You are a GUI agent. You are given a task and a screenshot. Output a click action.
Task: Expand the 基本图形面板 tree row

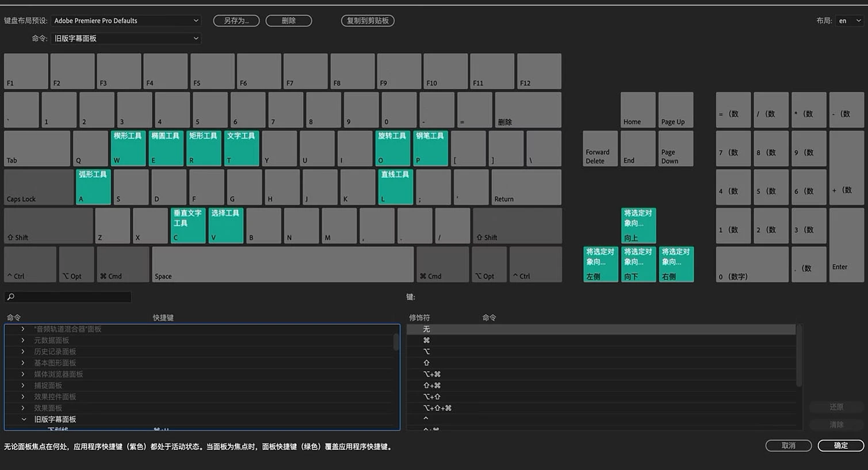(x=23, y=363)
